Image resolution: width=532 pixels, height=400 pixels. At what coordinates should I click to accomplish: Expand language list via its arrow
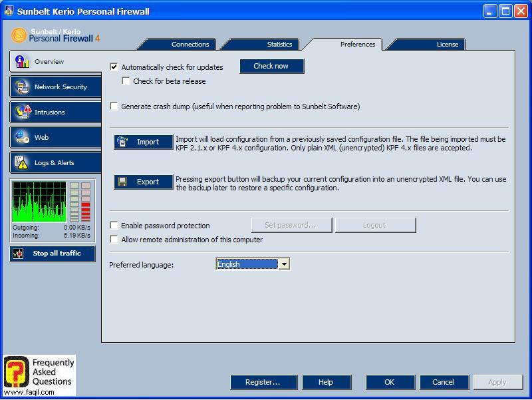click(285, 264)
